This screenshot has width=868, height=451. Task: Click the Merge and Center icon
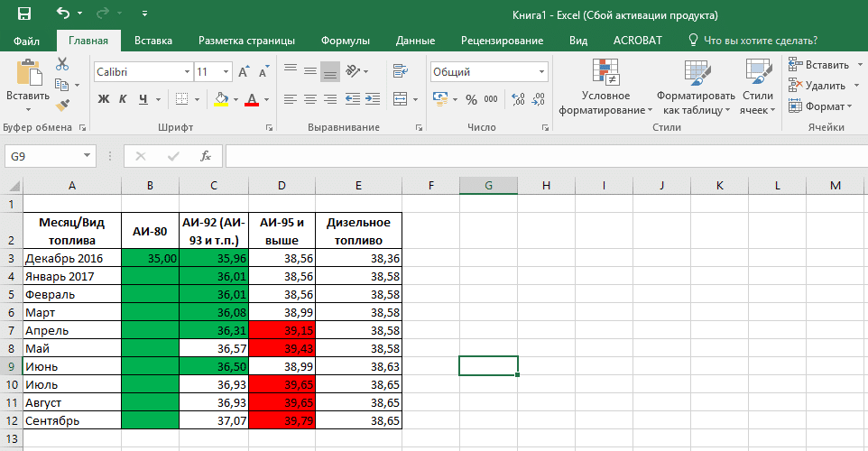[x=401, y=99]
